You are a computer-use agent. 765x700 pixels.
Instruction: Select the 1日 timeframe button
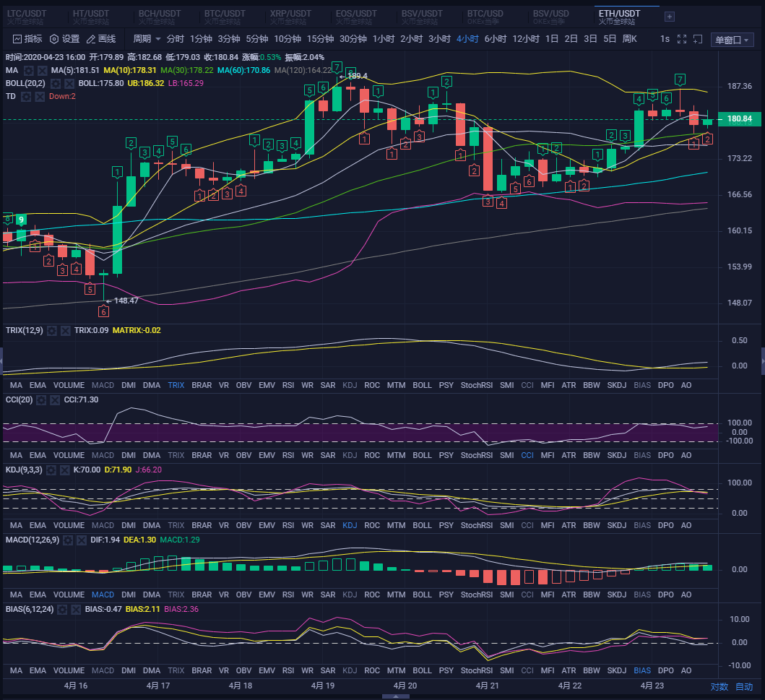[x=552, y=39]
